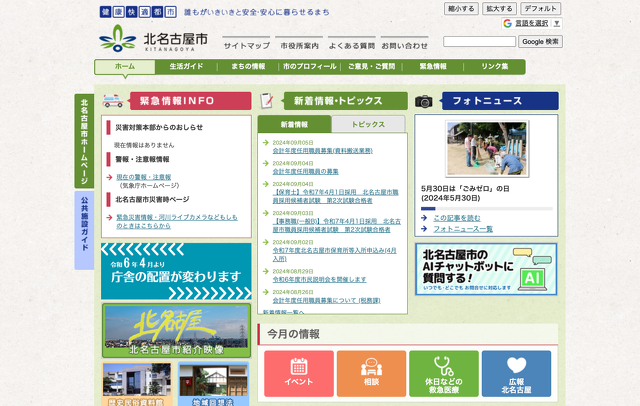
Task: Click the site search input field
Action: click(x=479, y=42)
